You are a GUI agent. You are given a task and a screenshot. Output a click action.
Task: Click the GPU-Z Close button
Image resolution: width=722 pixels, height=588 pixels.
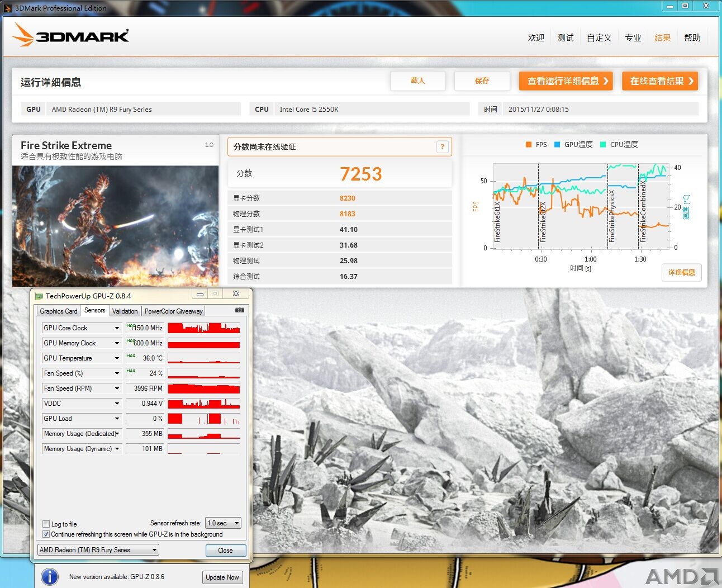(x=226, y=551)
